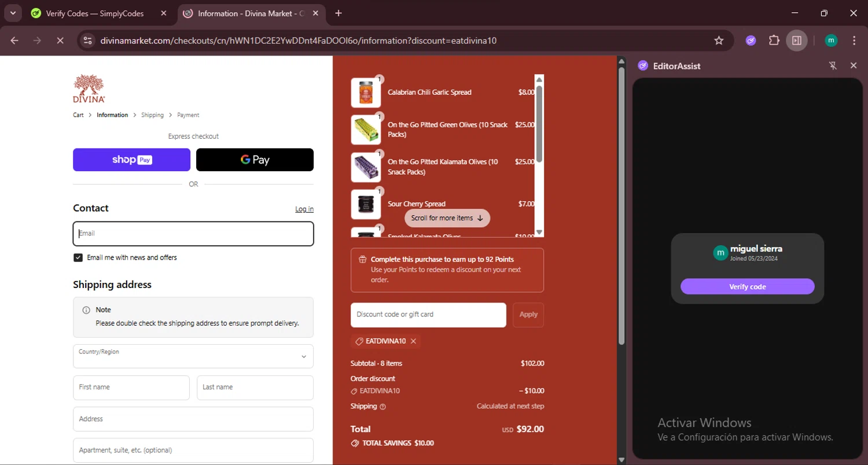The height and width of the screenshot is (465, 868).
Task: Click the EditorAssist logo icon
Action: (x=643, y=65)
